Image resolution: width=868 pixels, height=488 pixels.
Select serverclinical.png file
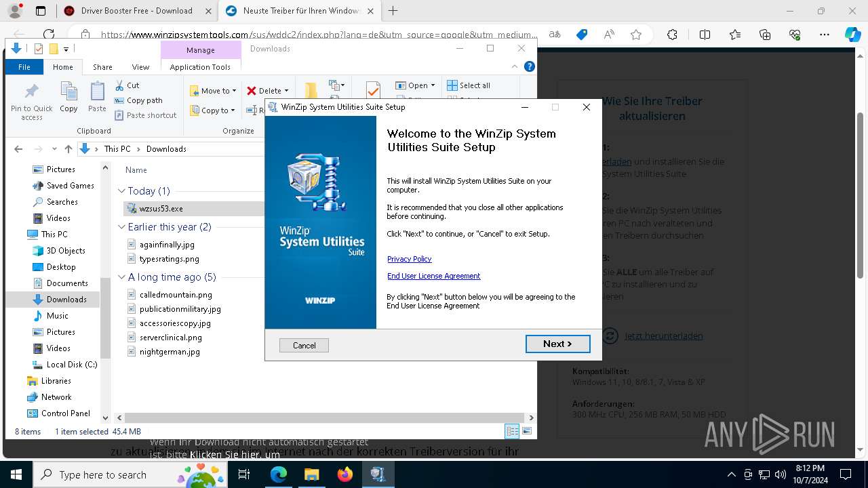click(170, 338)
